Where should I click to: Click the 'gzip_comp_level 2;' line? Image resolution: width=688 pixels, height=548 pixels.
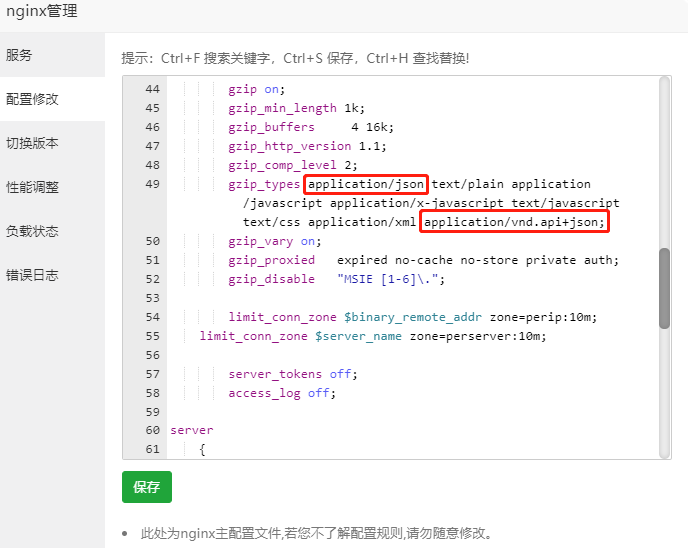click(292, 165)
